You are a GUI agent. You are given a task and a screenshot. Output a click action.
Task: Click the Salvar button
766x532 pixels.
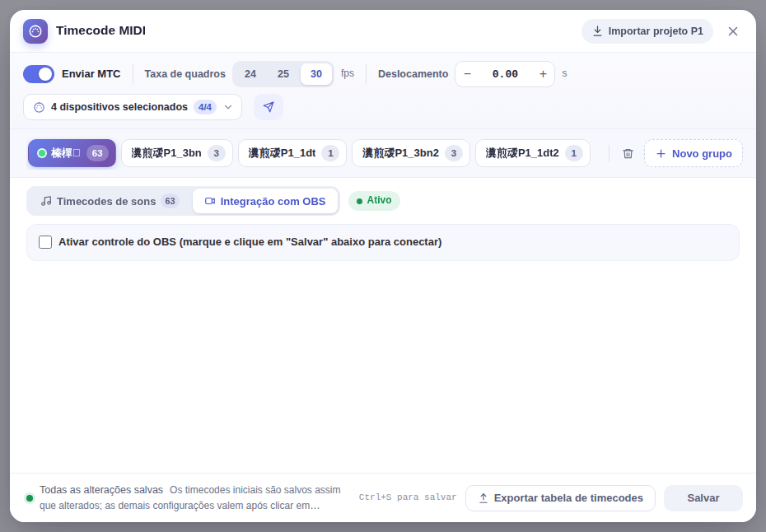703,498
